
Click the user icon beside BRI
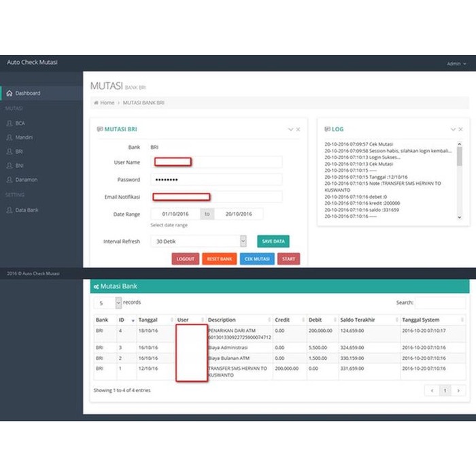click(10, 152)
